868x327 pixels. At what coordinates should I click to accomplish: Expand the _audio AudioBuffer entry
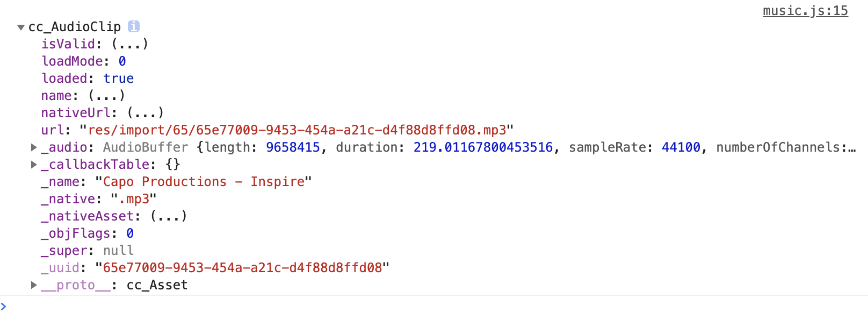(34, 147)
